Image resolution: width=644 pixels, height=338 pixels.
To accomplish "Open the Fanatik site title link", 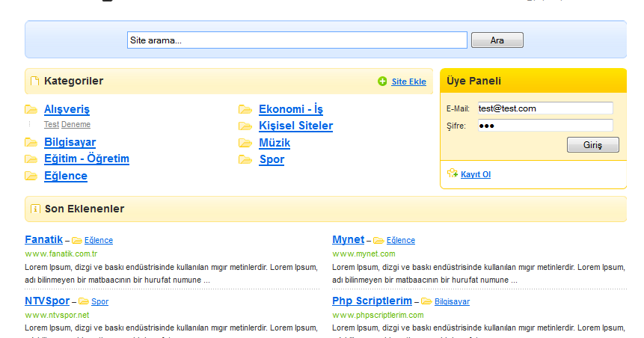I will pos(44,239).
